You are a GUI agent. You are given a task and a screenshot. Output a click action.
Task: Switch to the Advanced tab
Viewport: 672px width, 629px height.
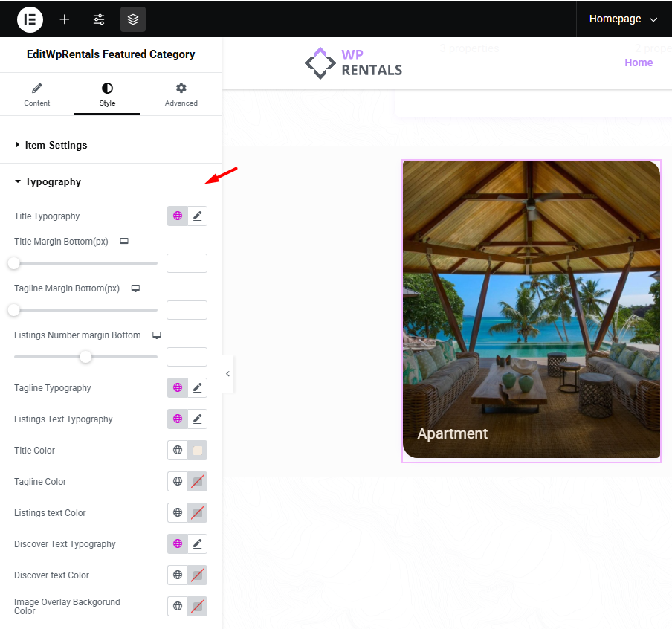click(181, 94)
